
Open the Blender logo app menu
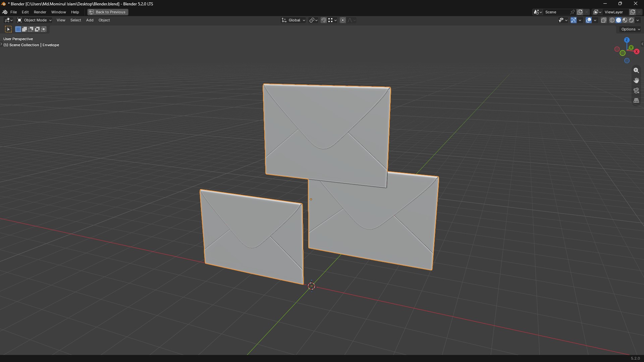tap(5, 12)
